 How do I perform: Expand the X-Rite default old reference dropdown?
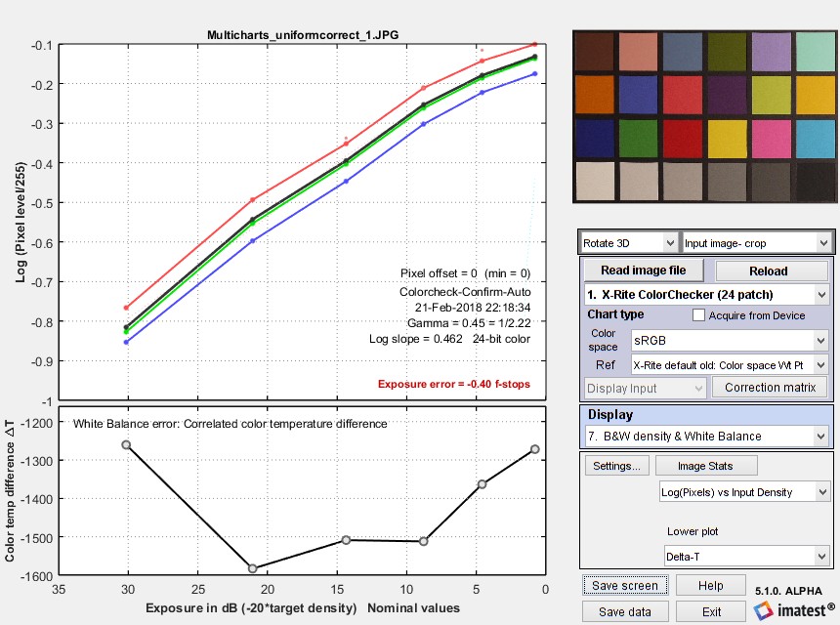[x=730, y=365]
